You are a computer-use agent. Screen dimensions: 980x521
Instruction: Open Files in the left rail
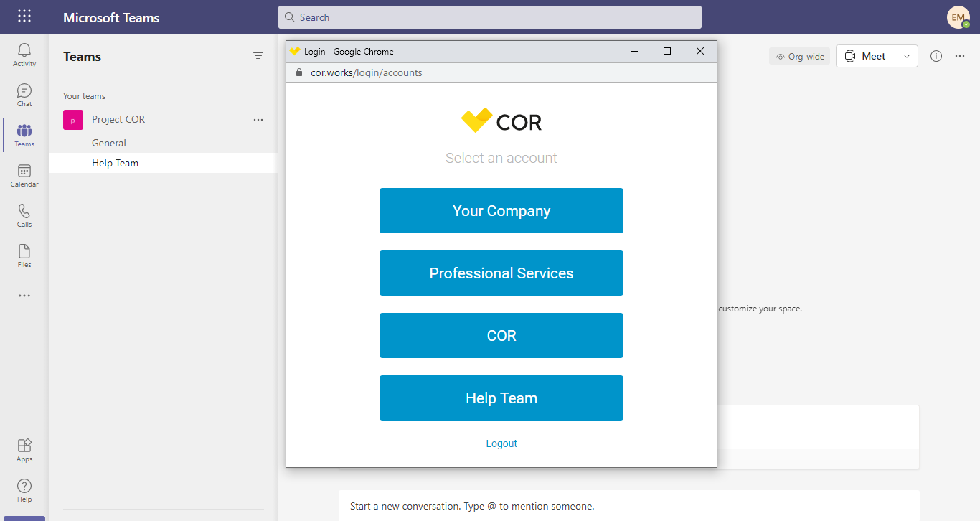[24, 255]
